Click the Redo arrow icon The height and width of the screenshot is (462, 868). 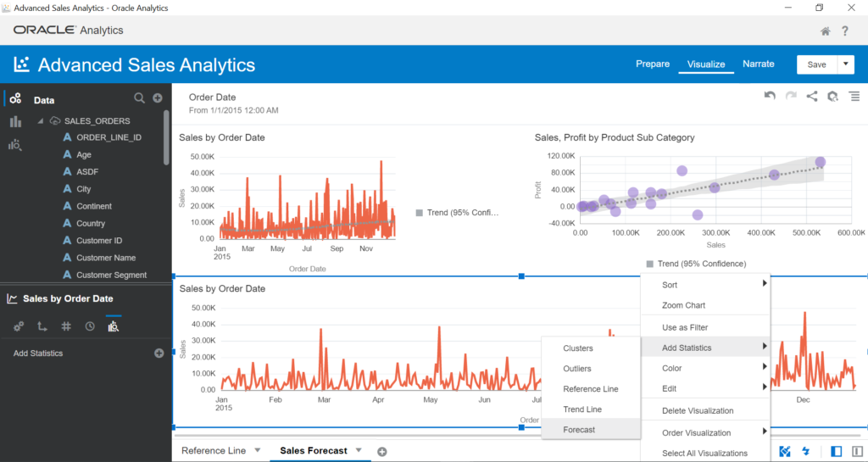[791, 96]
